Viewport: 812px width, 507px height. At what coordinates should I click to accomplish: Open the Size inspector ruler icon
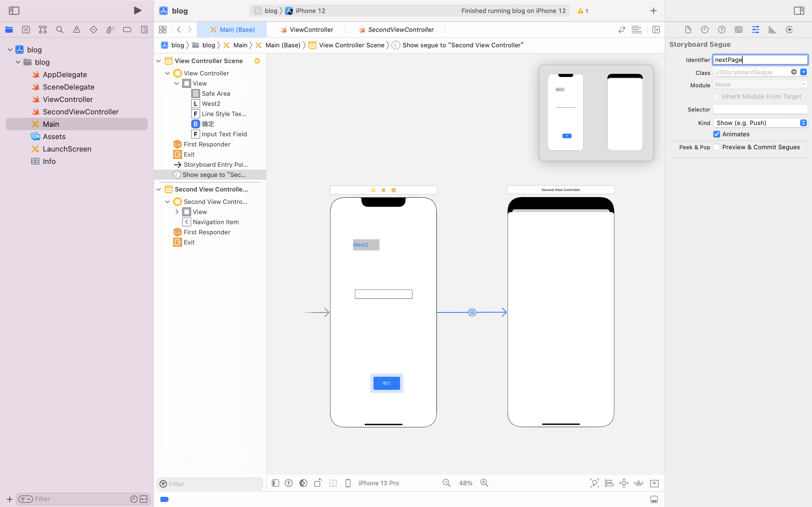(x=772, y=30)
